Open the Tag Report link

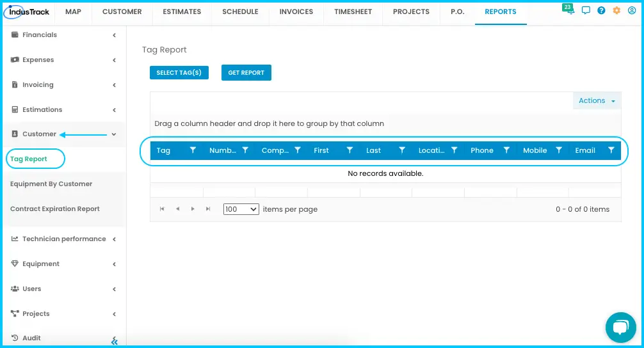[x=29, y=159]
